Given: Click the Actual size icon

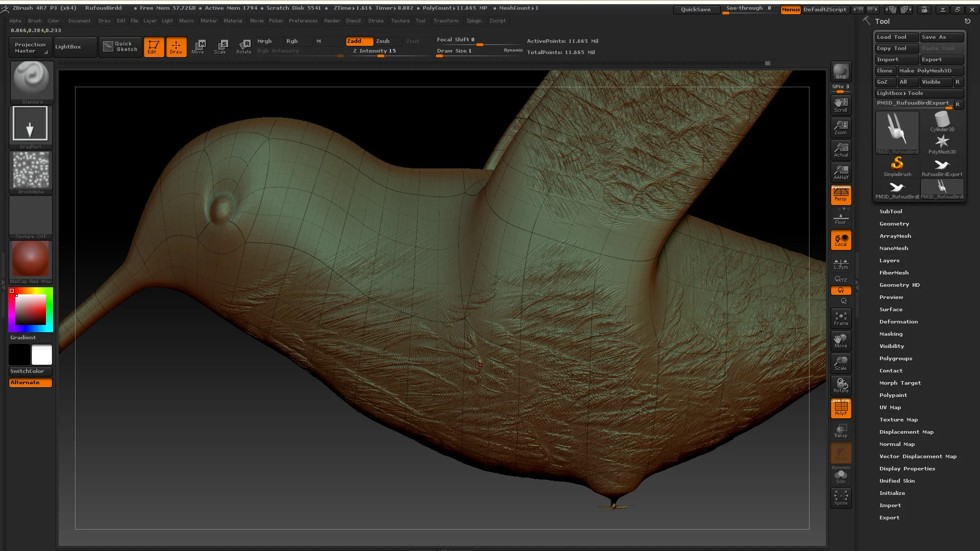Looking at the screenshot, I should pyautogui.click(x=841, y=149).
